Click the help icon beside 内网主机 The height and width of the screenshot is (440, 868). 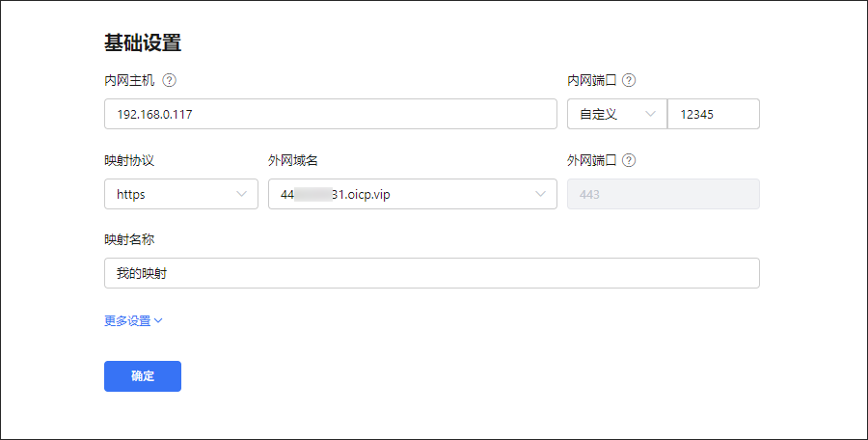[x=170, y=81]
